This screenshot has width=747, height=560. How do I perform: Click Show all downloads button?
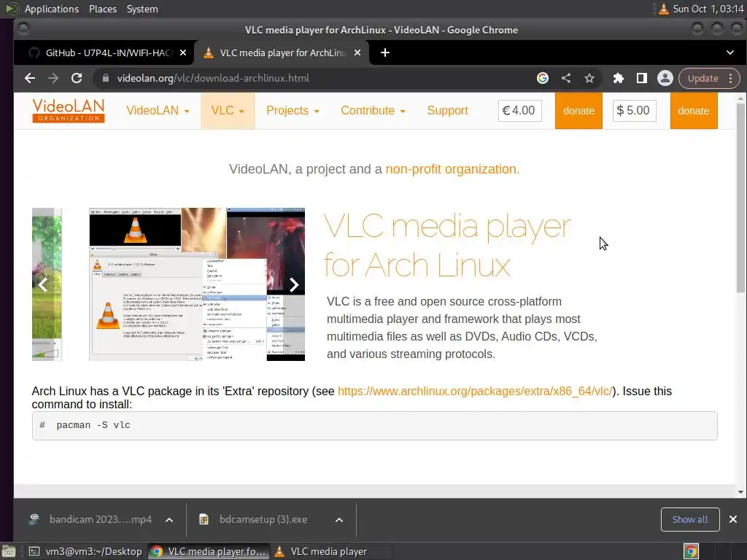click(690, 519)
